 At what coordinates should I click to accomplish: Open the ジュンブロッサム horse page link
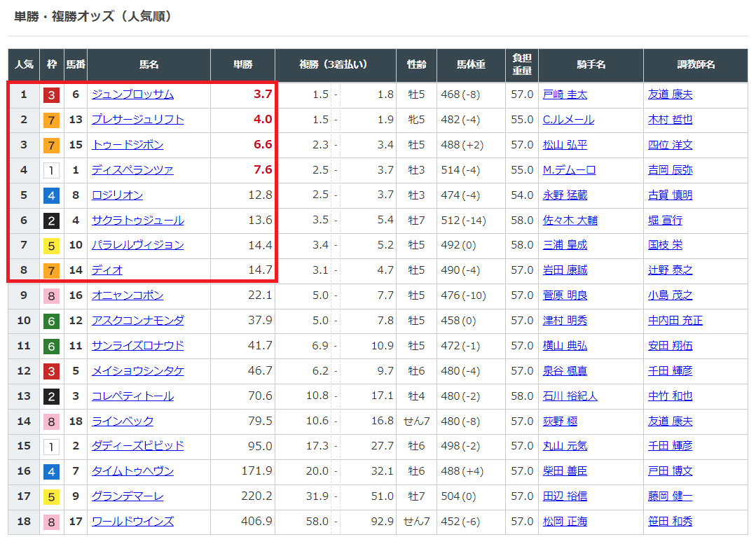click(x=132, y=95)
